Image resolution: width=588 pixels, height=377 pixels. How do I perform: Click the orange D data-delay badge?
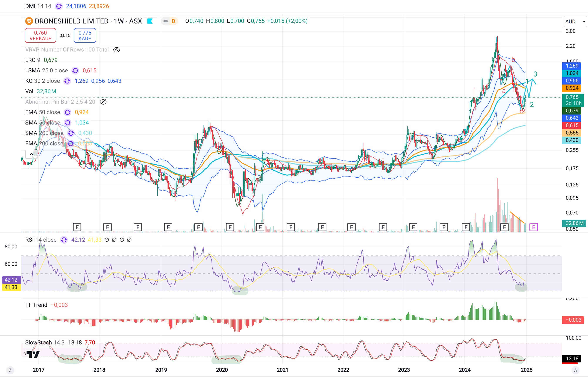(173, 21)
